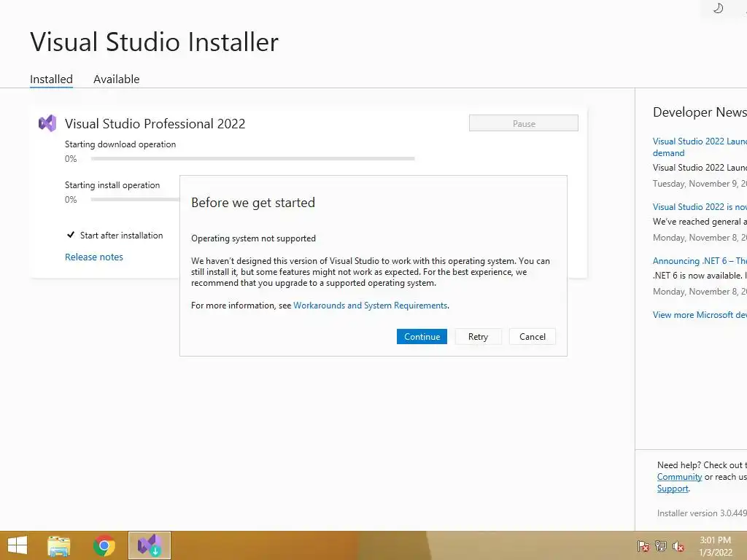
Task: Click the network tray icon
Action: point(661,545)
